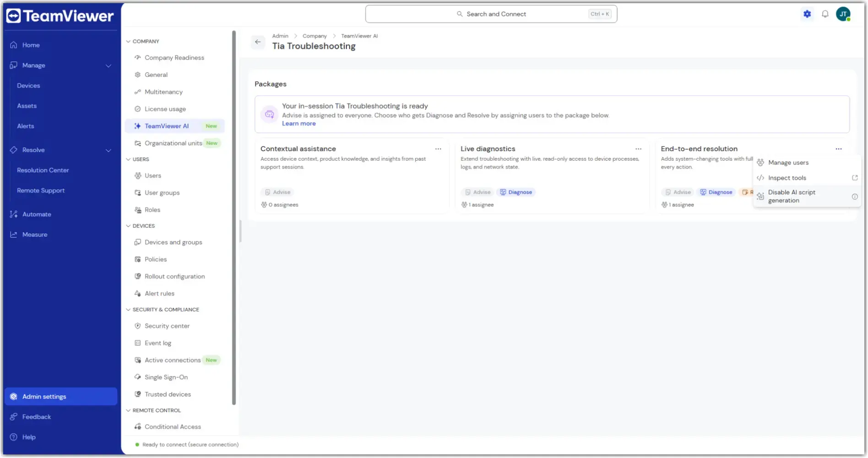Click the Home icon in the sidebar
Image resolution: width=868 pixels, height=458 pixels.
click(14, 45)
